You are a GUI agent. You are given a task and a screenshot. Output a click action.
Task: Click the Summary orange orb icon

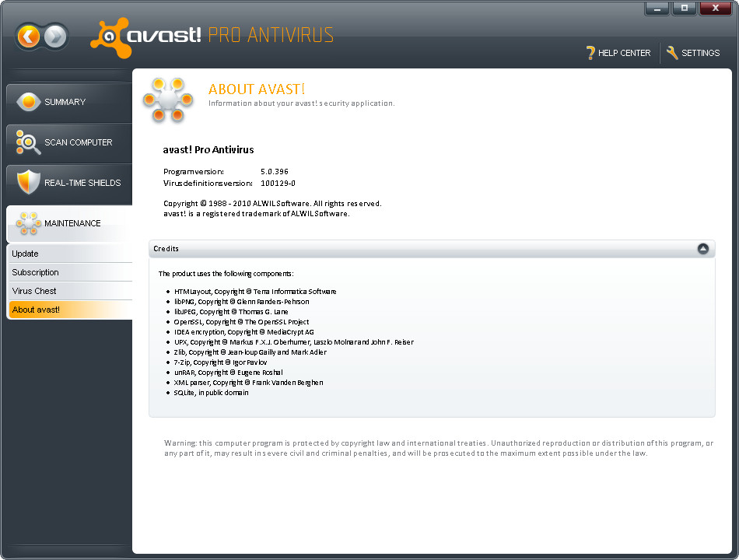pyautogui.click(x=29, y=102)
